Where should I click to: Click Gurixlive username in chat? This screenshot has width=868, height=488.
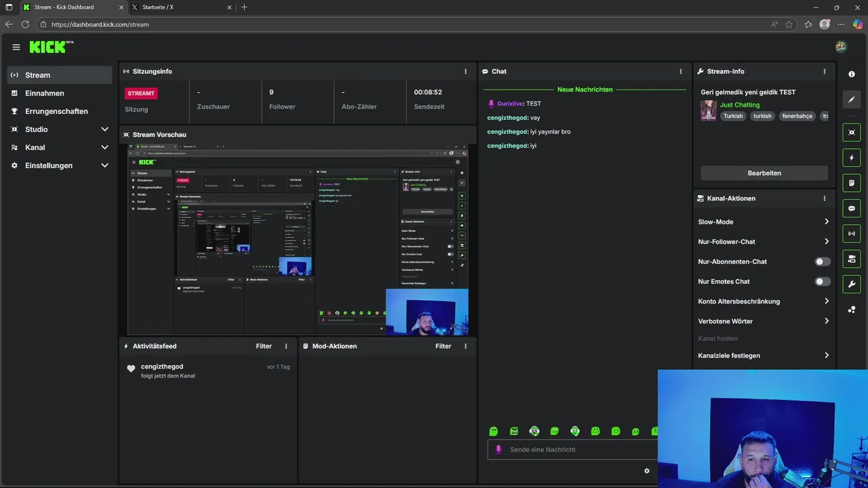pos(509,104)
